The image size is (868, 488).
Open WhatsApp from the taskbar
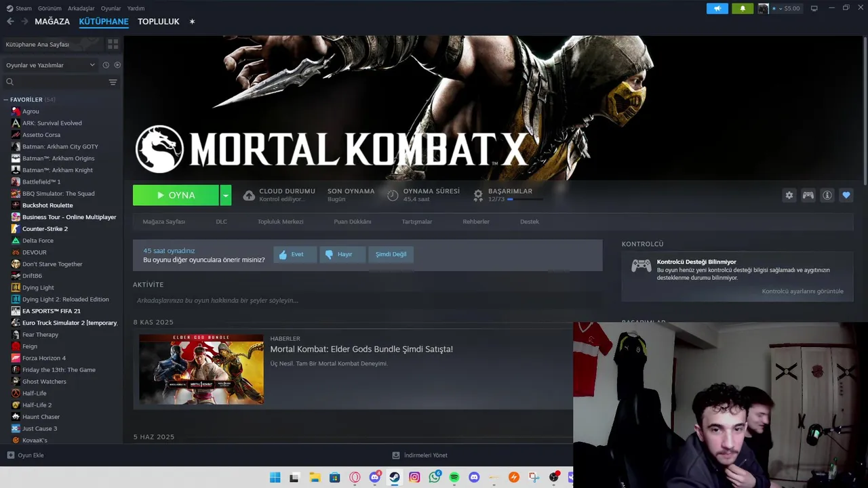tap(434, 477)
